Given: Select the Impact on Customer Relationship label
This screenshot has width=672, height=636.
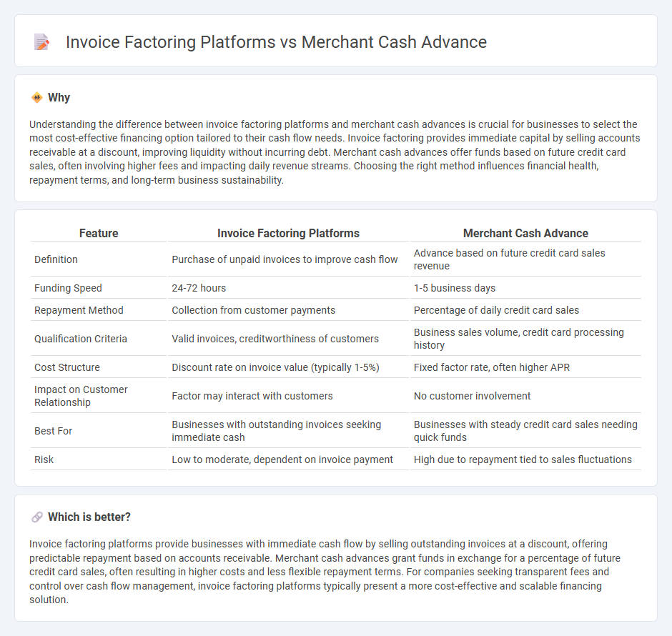Looking at the screenshot, I should coord(81,396).
